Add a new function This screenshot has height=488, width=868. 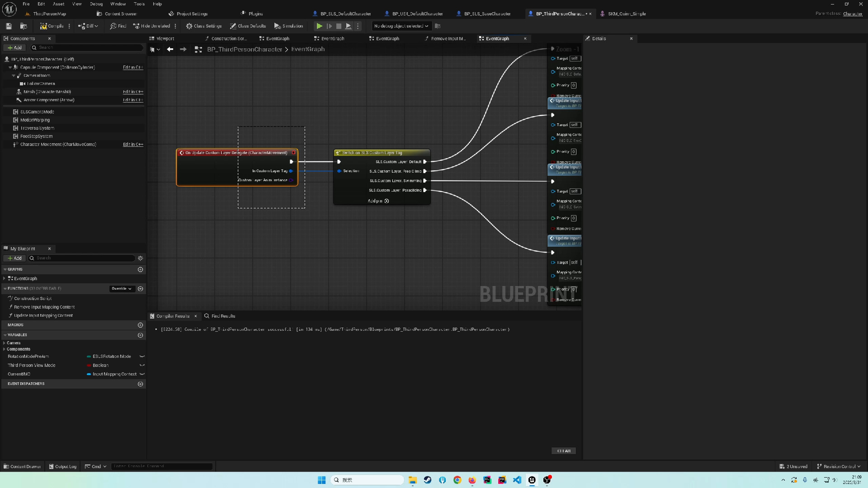tap(140, 289)
